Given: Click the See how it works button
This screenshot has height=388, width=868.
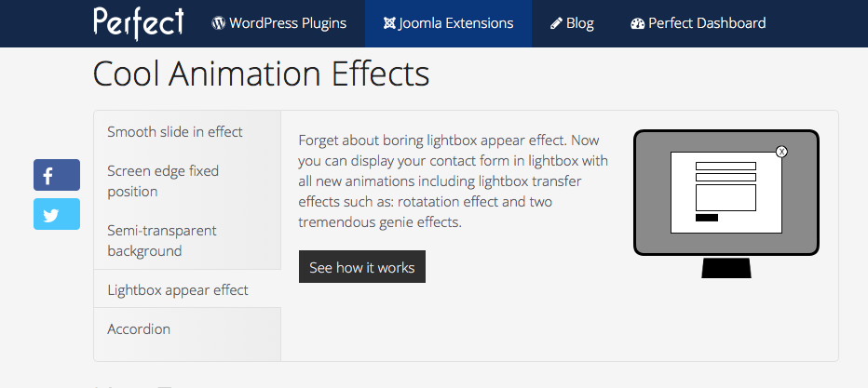Looking at the screenshot, I should [x=362, y=267].
